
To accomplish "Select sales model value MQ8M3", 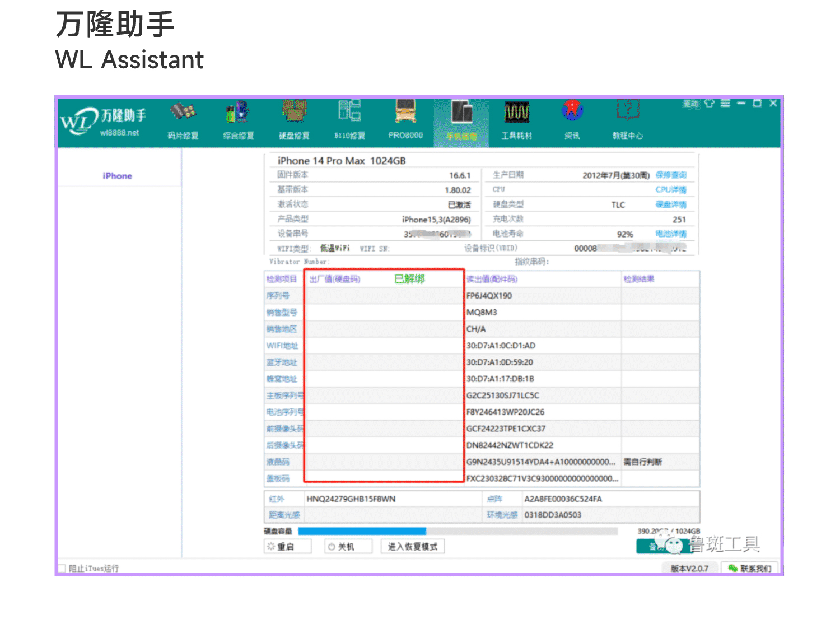I will [x=482, y=313].
